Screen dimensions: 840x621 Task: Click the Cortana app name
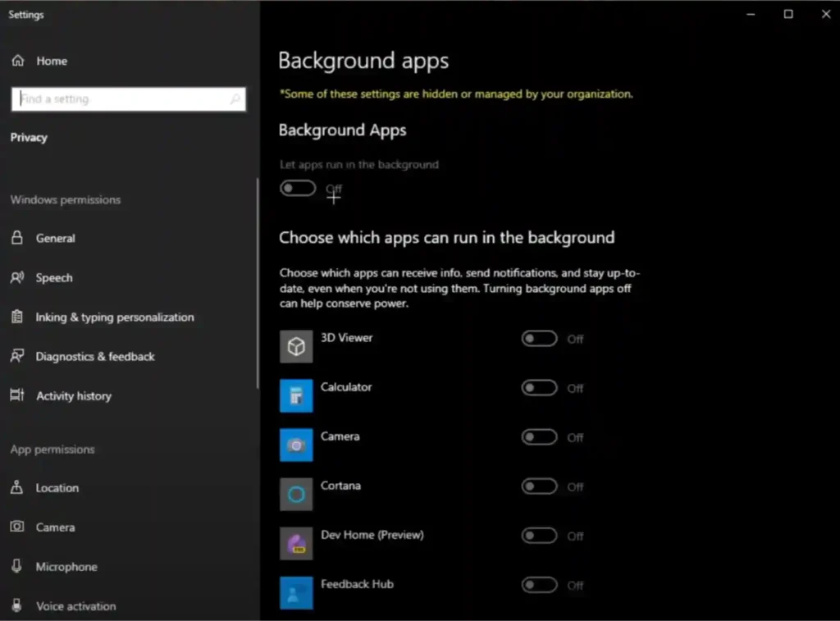click(340, 486)
